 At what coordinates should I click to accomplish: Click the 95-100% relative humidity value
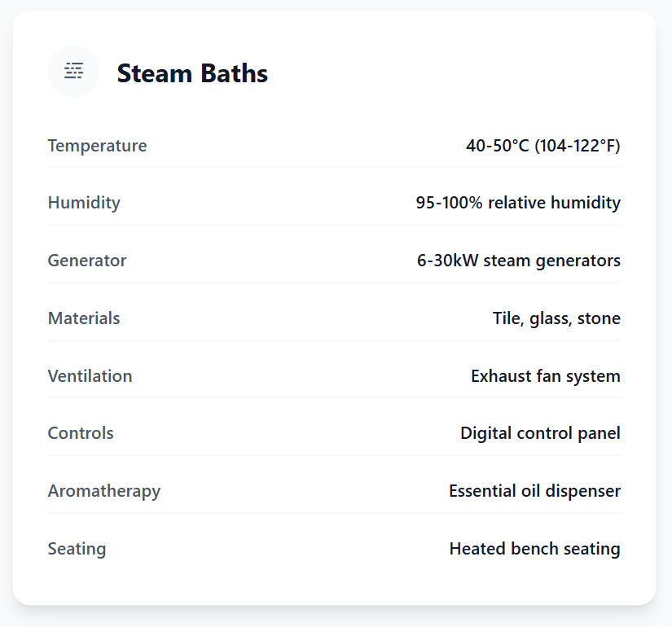coord(518,203)
